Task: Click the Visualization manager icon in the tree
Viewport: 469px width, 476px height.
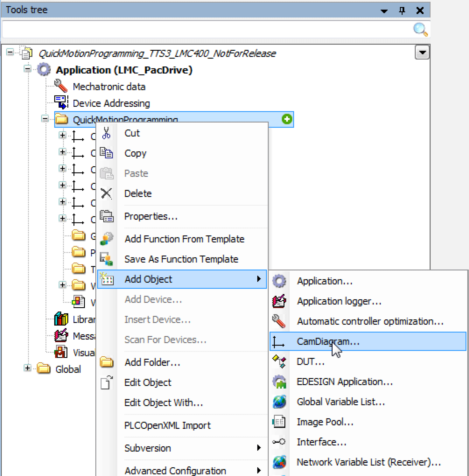Action: coord(61,352)
